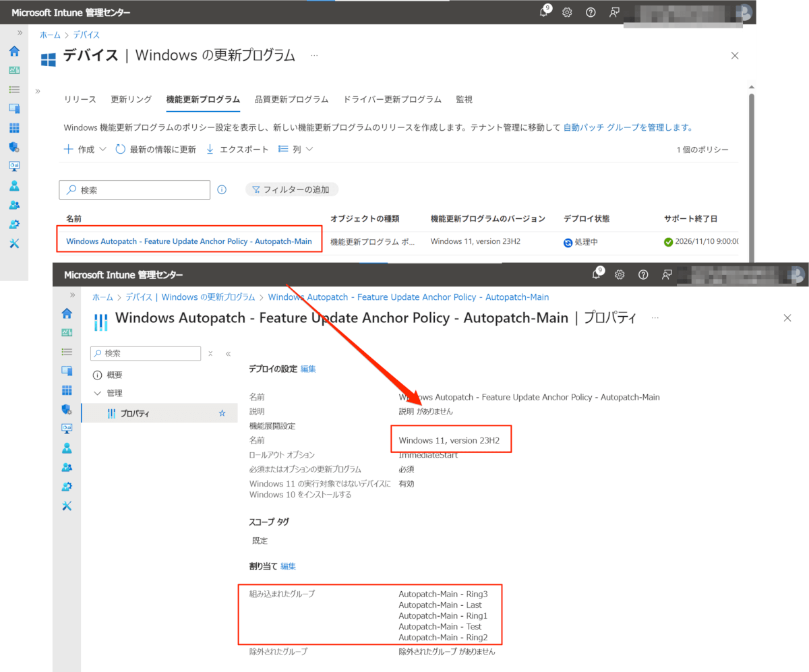The image size is (809, 672).
Task: Open Reports monitor icon in upper sidebar
Action: click(x=14, y=166)
